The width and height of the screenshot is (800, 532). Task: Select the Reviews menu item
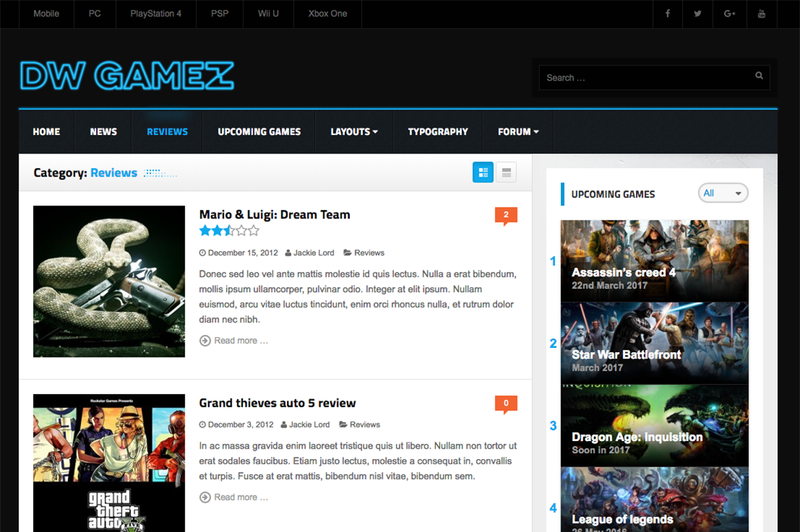click(x=168, y=132)
